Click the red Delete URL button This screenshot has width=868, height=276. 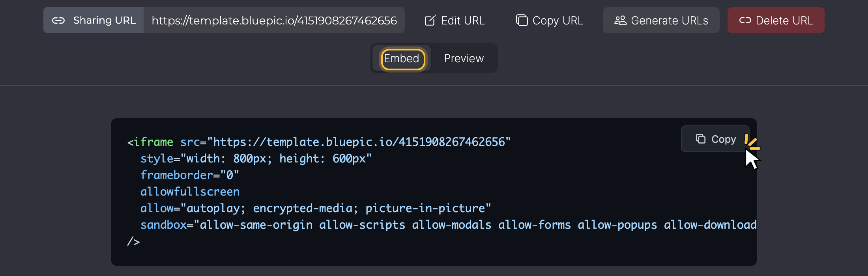pyautogui.click(x=776, y=20)
